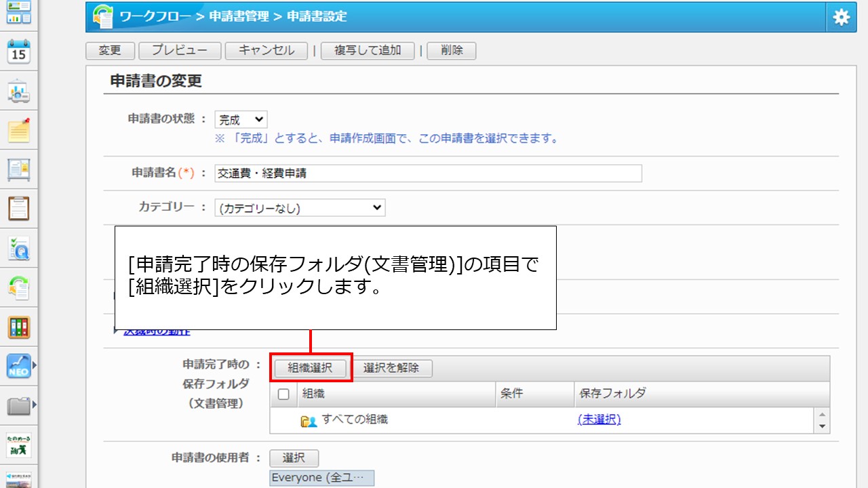868x488 pixels.
Task: Click the workflow icon in the header bar
Action: (103, 17)
